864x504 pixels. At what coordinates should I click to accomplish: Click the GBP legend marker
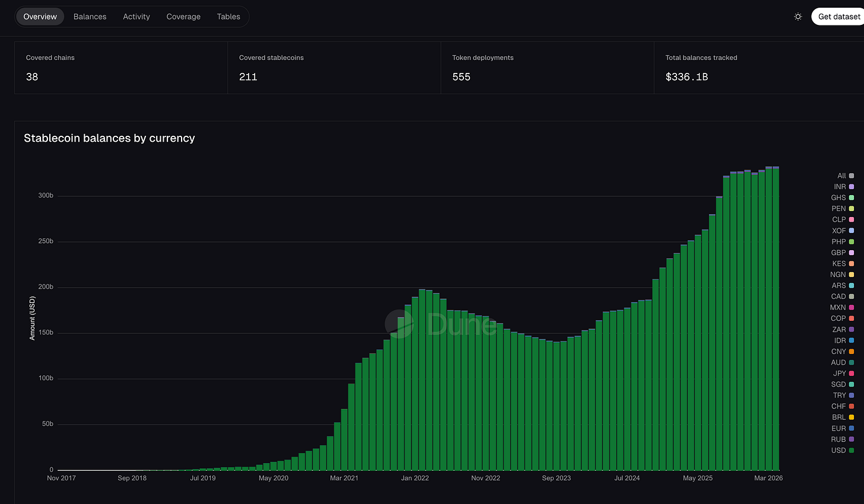tap(852, 253)
